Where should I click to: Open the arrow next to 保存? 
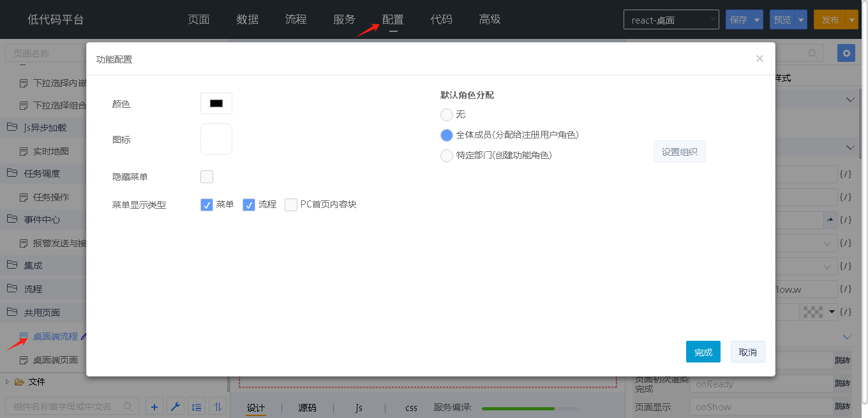(x=757, y=20)
